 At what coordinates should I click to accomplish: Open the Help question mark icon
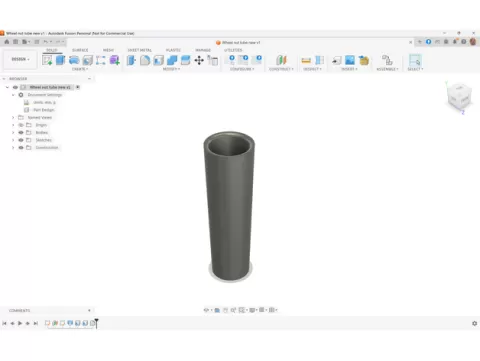coord(464,42)
